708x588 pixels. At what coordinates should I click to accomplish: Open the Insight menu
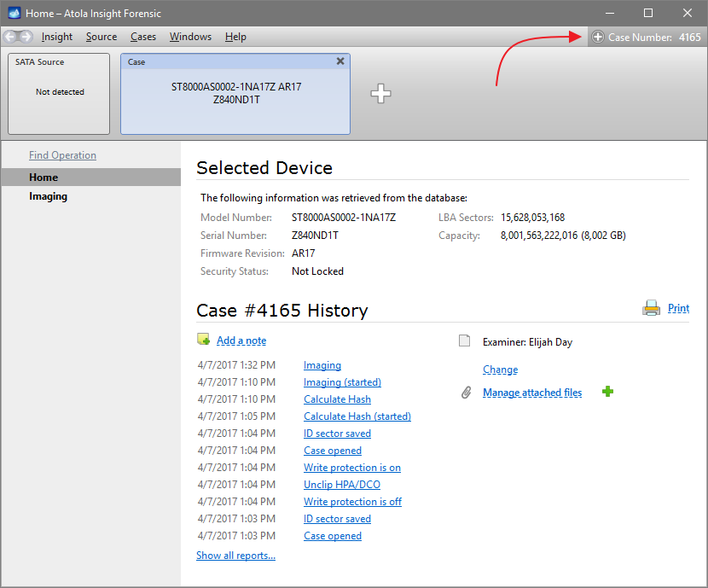click(x=57, y=37)
